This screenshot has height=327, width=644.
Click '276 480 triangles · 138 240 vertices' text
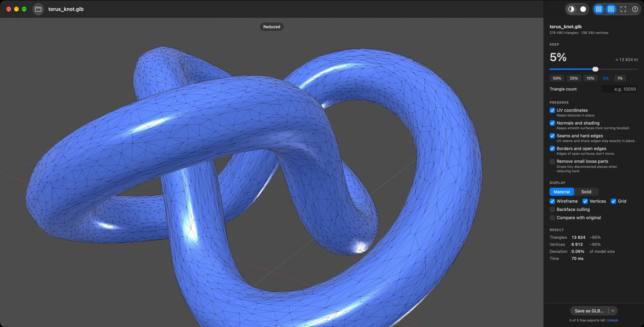tap(579, 33)
